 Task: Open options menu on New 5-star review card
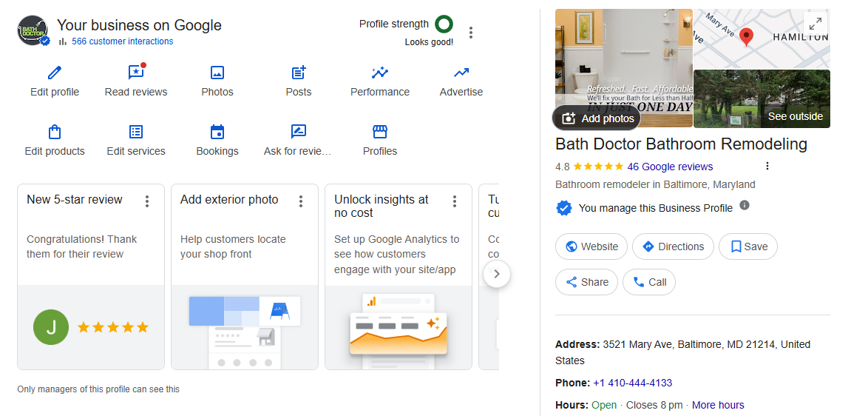click(x=146, y=201)
